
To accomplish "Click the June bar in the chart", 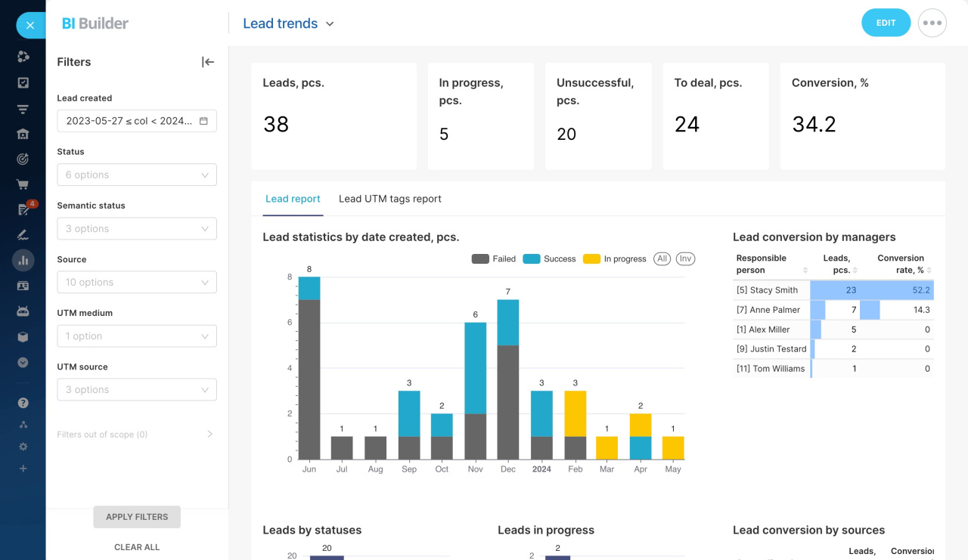I will tap(309, 368).
